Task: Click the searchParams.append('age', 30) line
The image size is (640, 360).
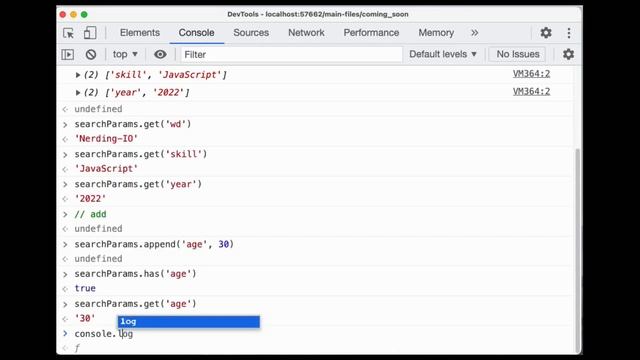Action: point(154,244)
